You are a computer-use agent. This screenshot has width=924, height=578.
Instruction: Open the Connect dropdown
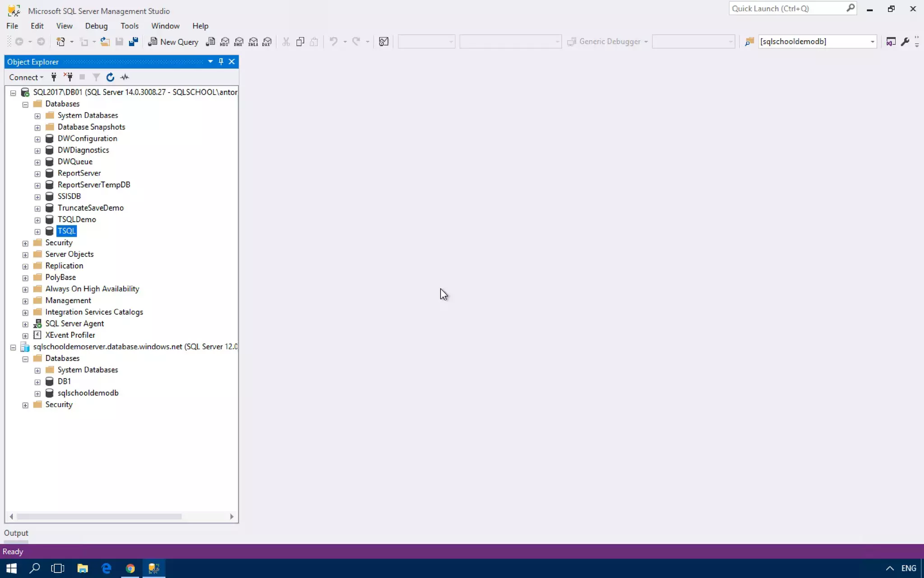click(x=26, y=77)
